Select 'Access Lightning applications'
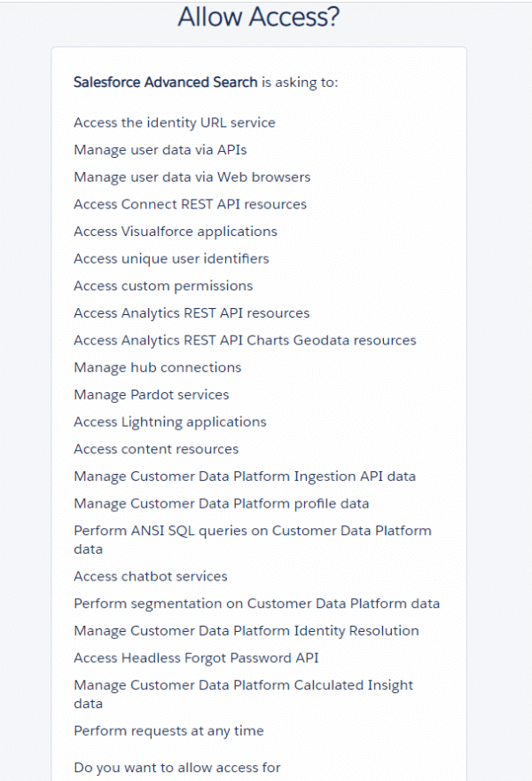Image resolution: width=532 pixels, height=781 pixels. pos(169,422)
